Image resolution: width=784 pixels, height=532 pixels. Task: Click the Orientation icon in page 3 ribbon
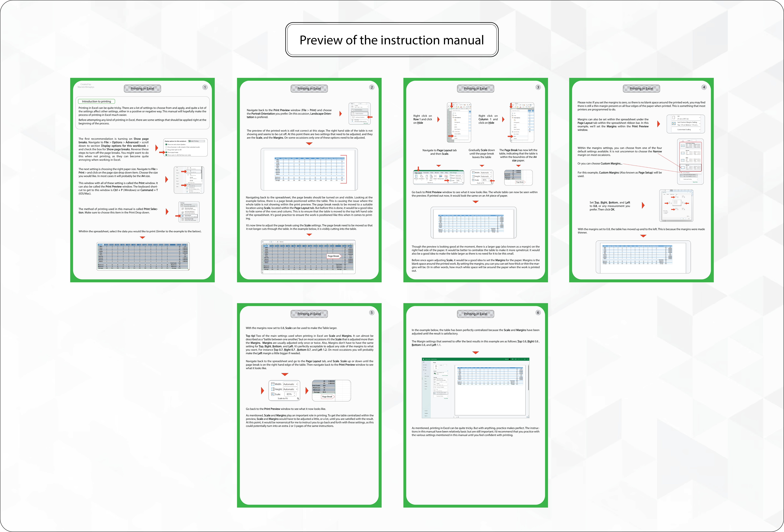(422, 176)
